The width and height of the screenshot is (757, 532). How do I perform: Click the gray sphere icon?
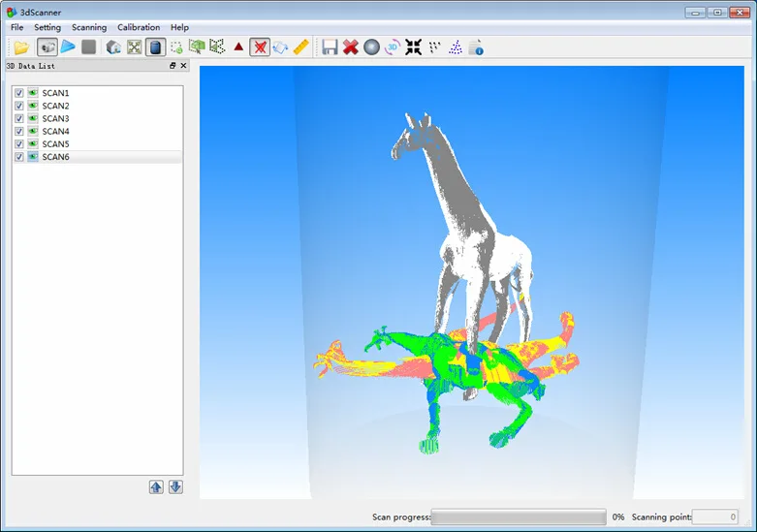click(x=372, y=47)
